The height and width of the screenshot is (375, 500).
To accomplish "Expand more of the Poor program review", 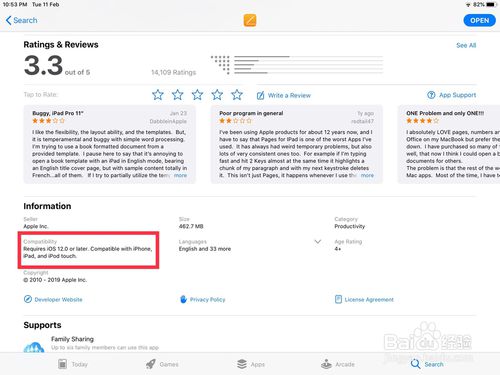I will point(367,175).
